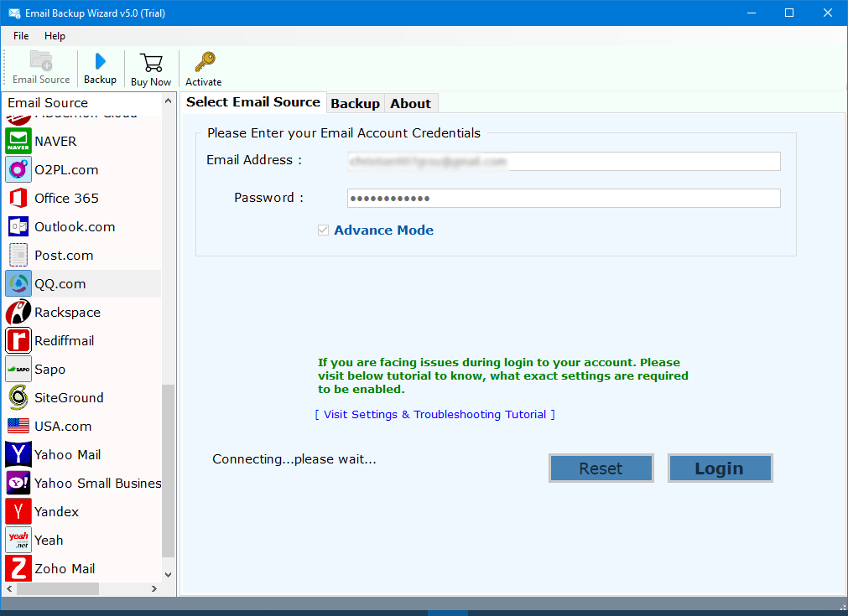Image resolution: width=848 pixels, height=616 pixels.
Task: Select the Outlook.com icon
Action: click(x=18, y=226)
